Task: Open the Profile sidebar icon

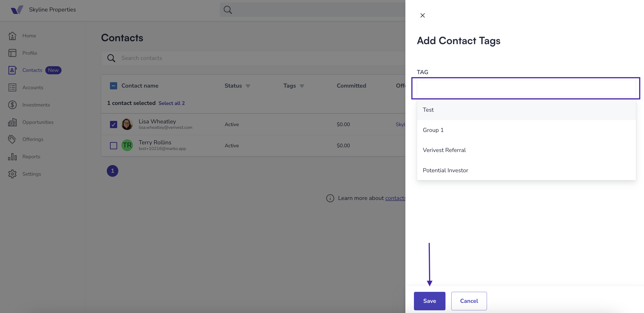Action: [12, 53]
